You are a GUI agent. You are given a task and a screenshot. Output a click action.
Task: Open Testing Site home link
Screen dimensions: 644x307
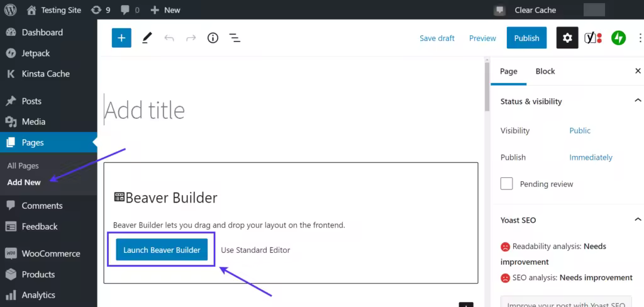coord(54,10)
